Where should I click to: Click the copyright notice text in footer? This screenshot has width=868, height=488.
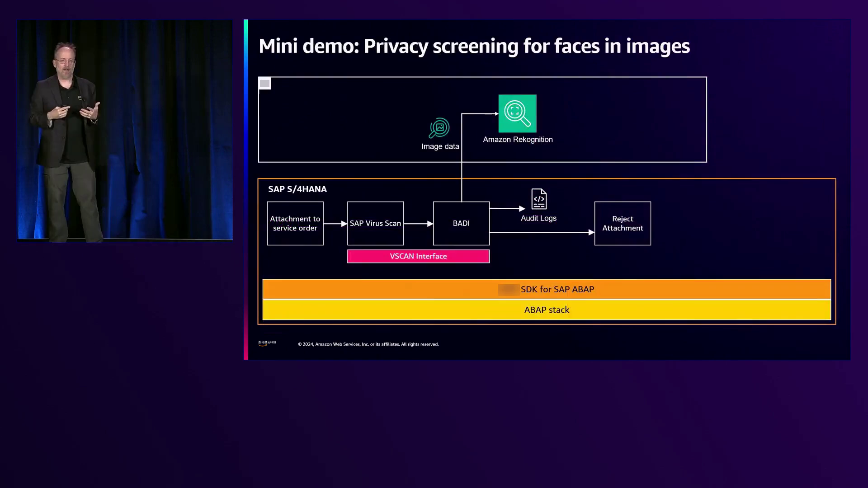pyautogui.click(x=368, y=344)
